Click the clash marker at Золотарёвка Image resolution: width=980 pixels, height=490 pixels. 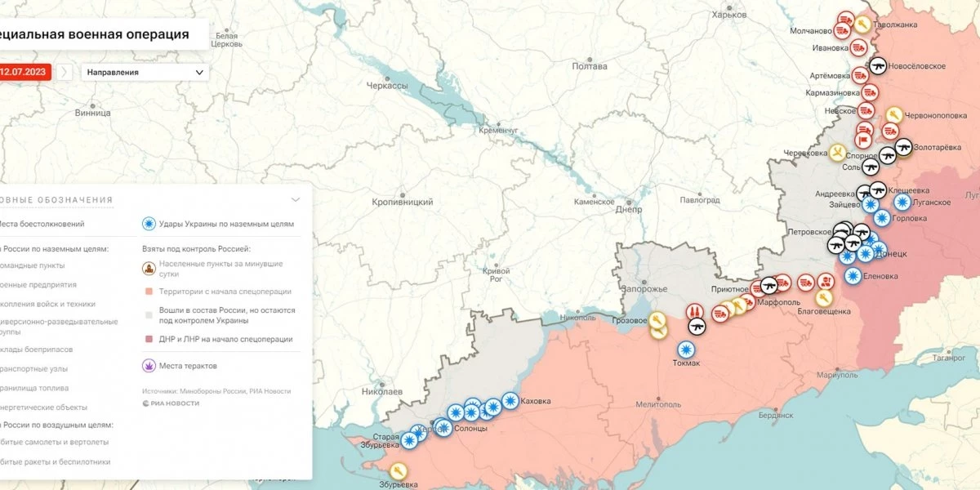click(x=902, y=147)
